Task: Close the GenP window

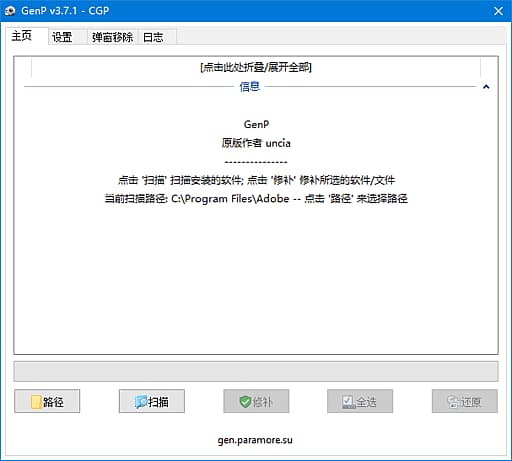Action: (x=498, y=11)
